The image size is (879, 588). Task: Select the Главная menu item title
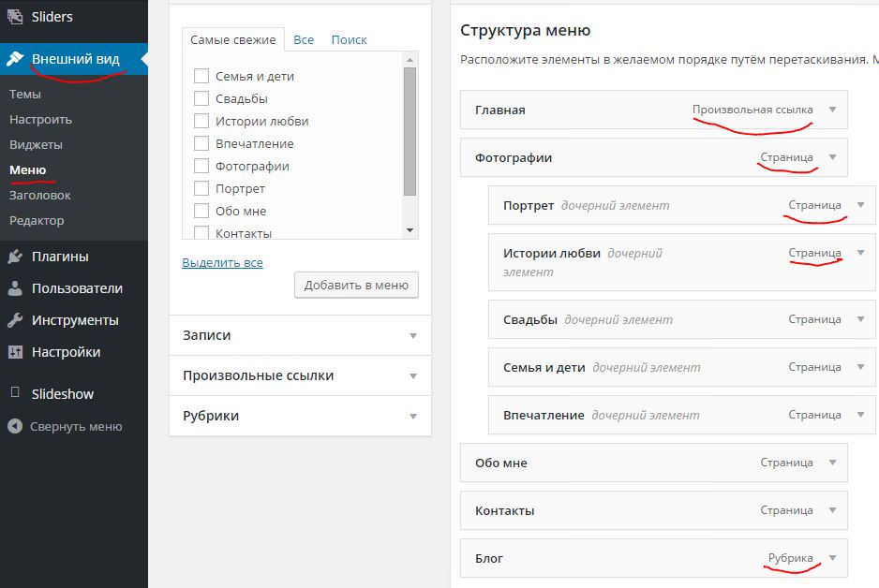pos(500,110)
